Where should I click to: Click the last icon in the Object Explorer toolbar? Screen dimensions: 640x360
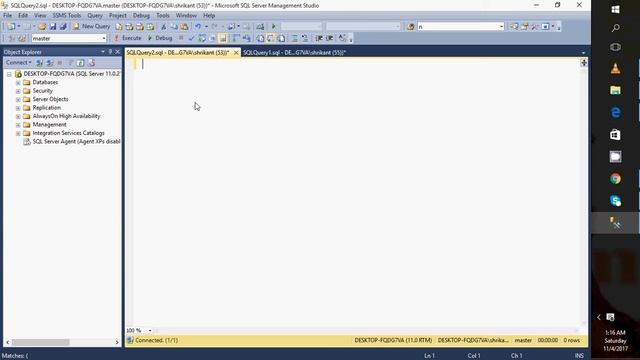91,62
